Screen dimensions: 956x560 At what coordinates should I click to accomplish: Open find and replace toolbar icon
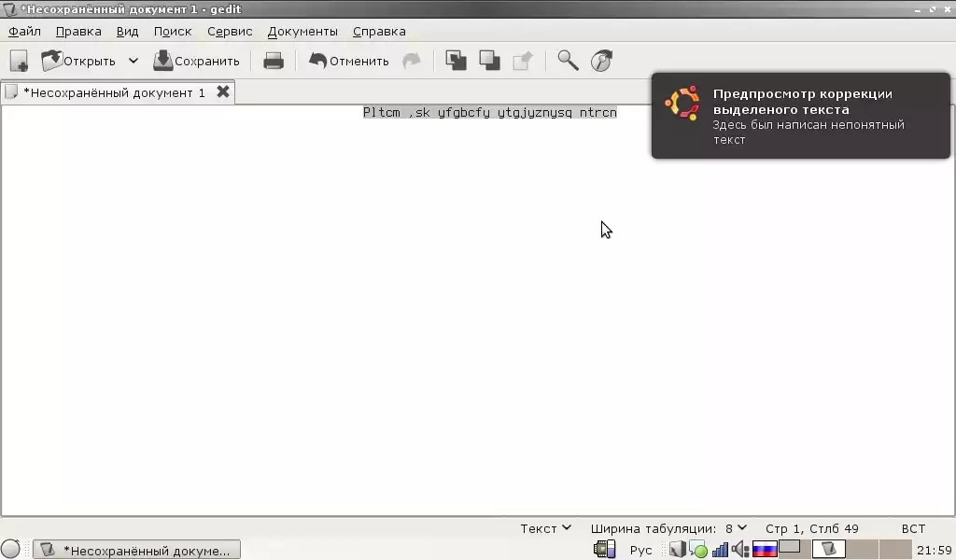click(x=602, y=61)
